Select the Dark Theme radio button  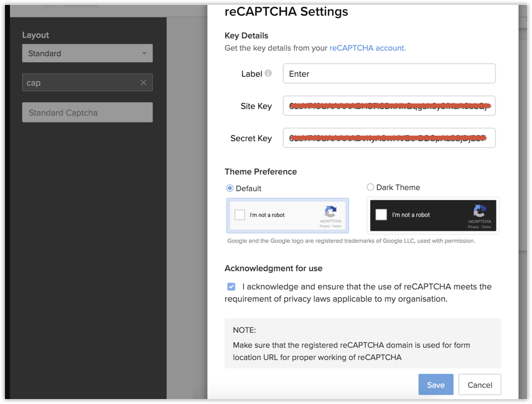[x=370, y=187]
